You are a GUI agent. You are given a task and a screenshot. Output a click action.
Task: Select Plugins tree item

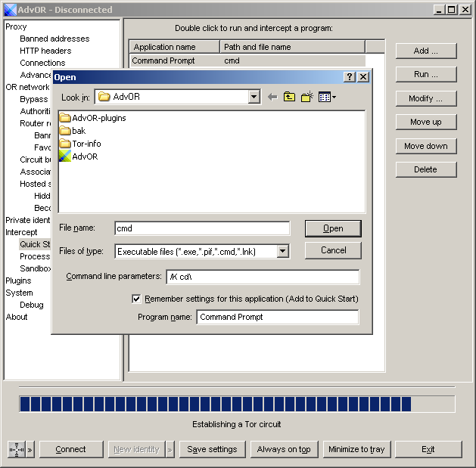click(x=18, y=280)
